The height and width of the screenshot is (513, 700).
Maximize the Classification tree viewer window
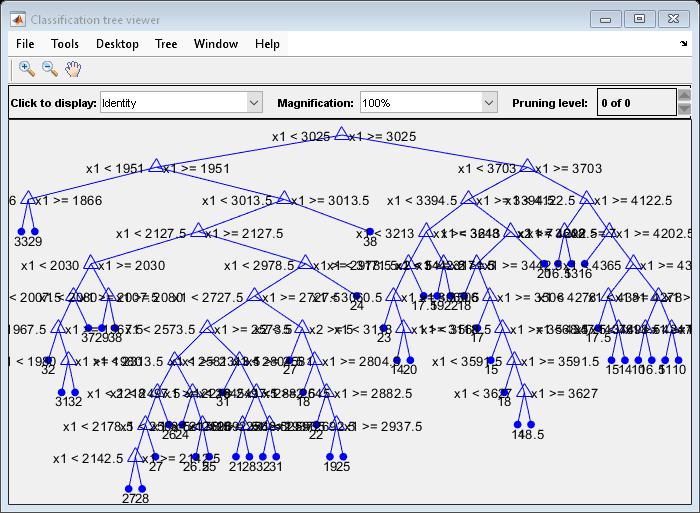click(640, 19)
